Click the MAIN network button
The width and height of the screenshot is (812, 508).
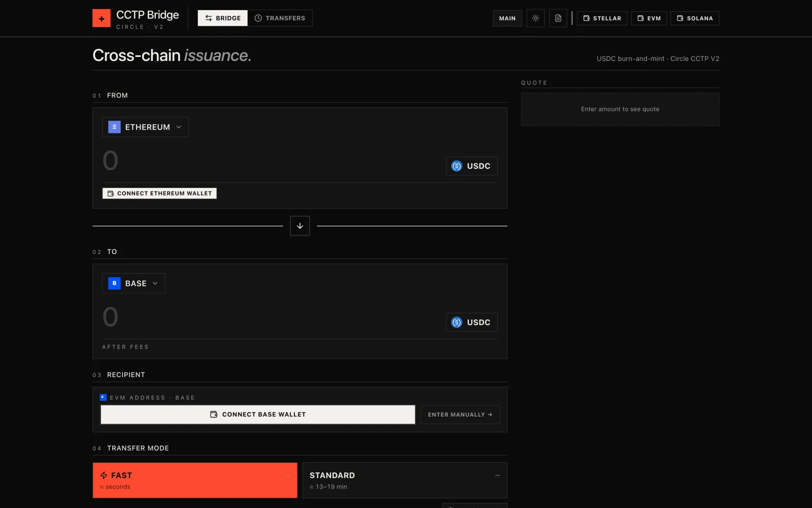pyautogui.click(x=507, y=18)
